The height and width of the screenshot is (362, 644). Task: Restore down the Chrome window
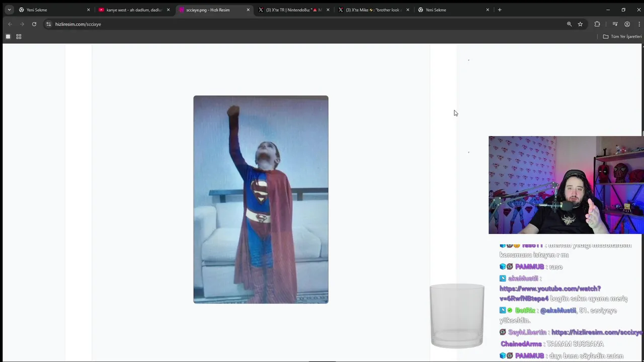click(x=623, y=10)
